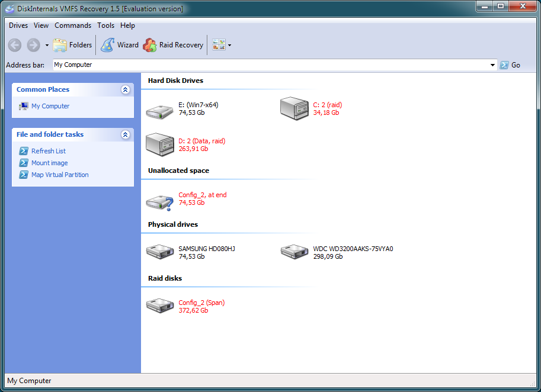541x392 pixels.
Task: Open the Help menu
Action: [127, 25]
